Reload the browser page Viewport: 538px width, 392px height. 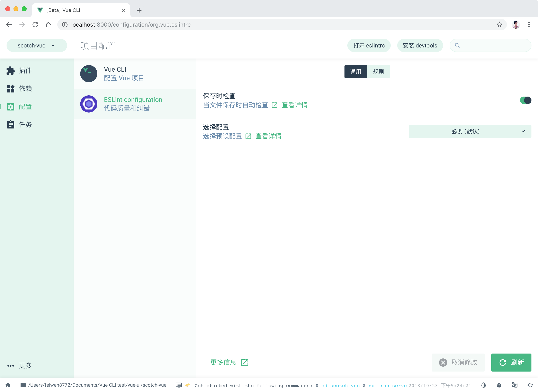coord(35,24)
